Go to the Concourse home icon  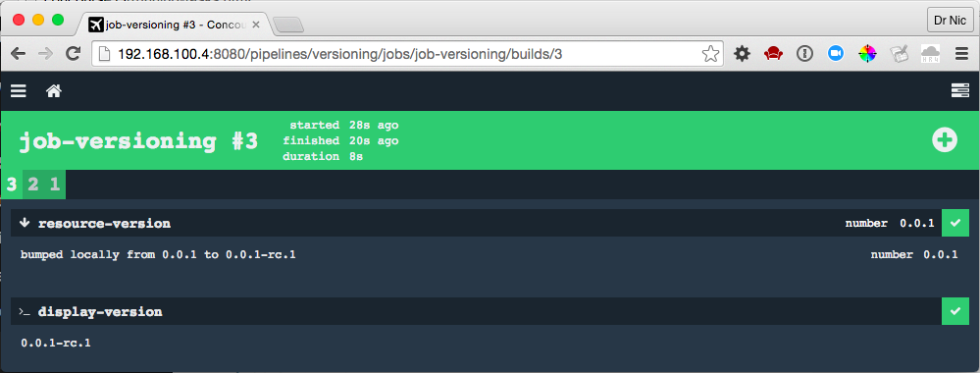click(x=54, y=91)
